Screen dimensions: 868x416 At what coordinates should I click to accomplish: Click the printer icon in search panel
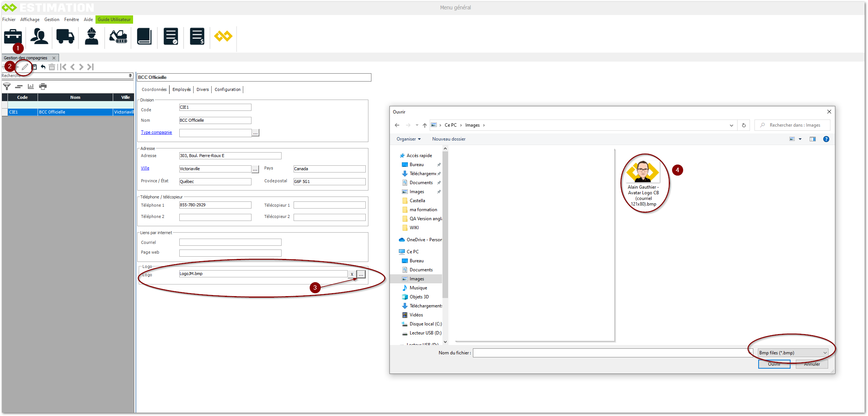[x=43, y=86]
